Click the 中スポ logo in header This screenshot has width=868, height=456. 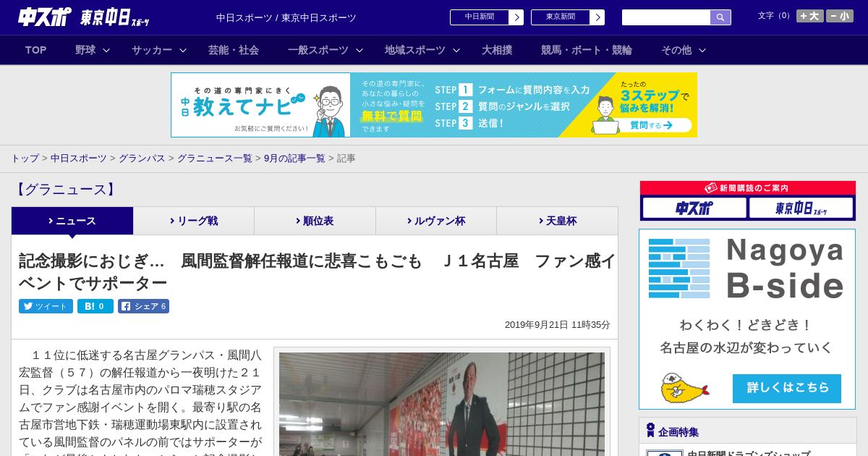coord(44,17)
